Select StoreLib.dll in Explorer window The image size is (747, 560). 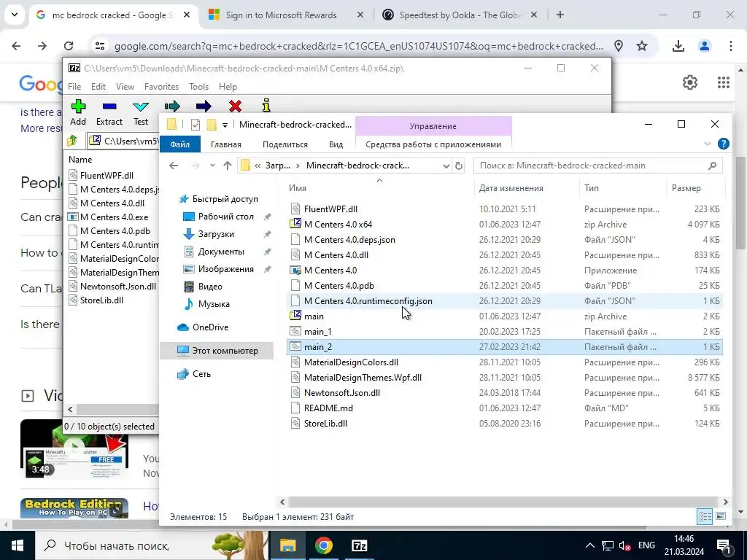(505, 424)
